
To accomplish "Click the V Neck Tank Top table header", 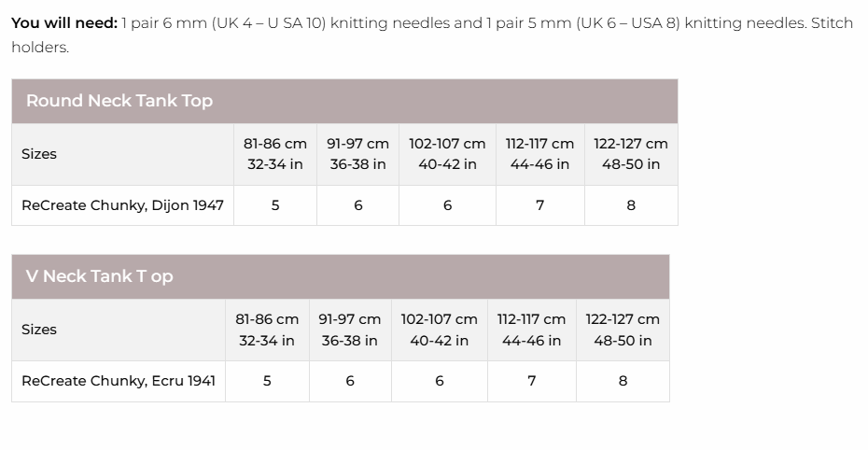I will 99,276.
